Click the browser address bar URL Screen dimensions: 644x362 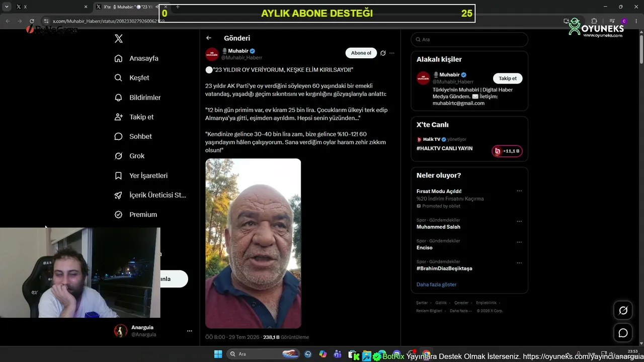pyautogui.click(x=109, y=21)
